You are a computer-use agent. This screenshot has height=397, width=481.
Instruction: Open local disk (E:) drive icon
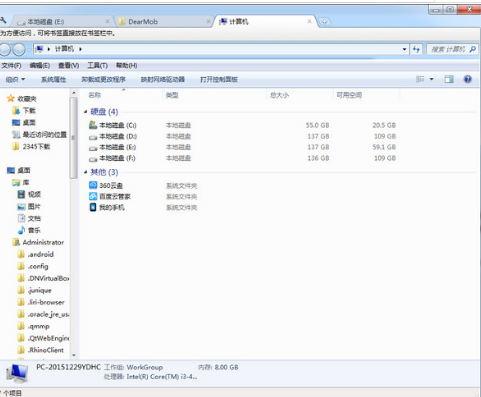pyautogui.click(x=93, y=148)
